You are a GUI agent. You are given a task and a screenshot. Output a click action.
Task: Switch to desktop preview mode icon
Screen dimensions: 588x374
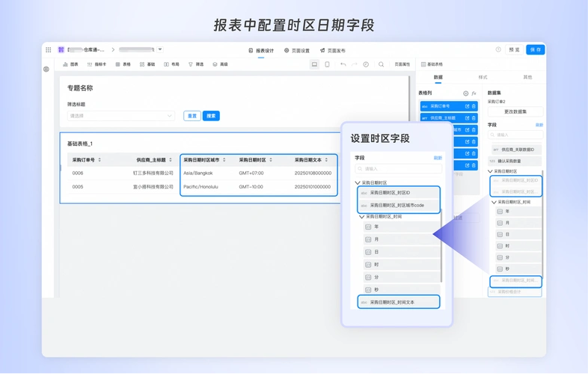point(314,64)
